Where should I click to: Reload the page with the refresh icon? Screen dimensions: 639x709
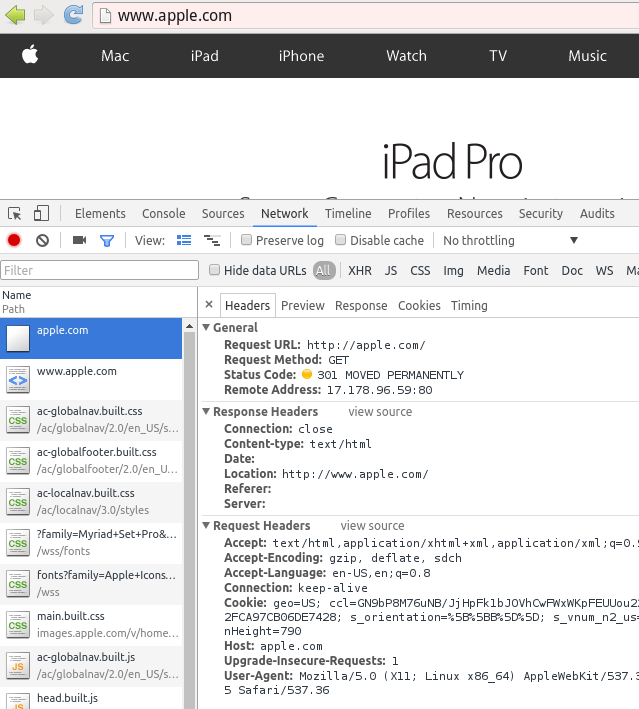click(x=73, y=14)
